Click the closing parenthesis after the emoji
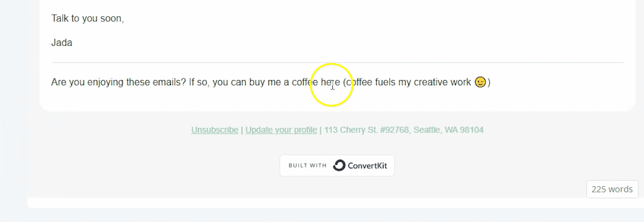The image size is (644, 222). [x=489, y=82]
